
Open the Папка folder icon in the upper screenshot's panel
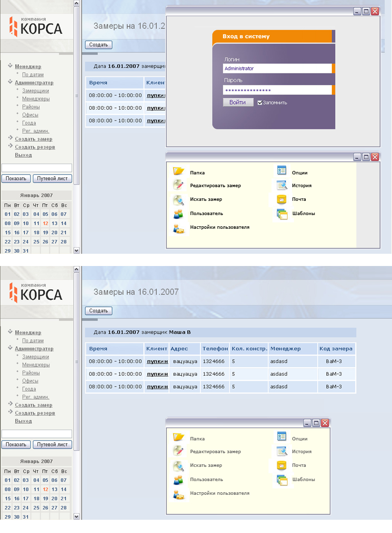178,171
